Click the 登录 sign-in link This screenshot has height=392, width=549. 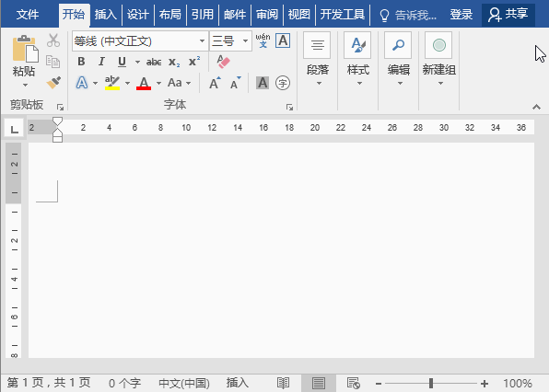click(x=461, y=15)
